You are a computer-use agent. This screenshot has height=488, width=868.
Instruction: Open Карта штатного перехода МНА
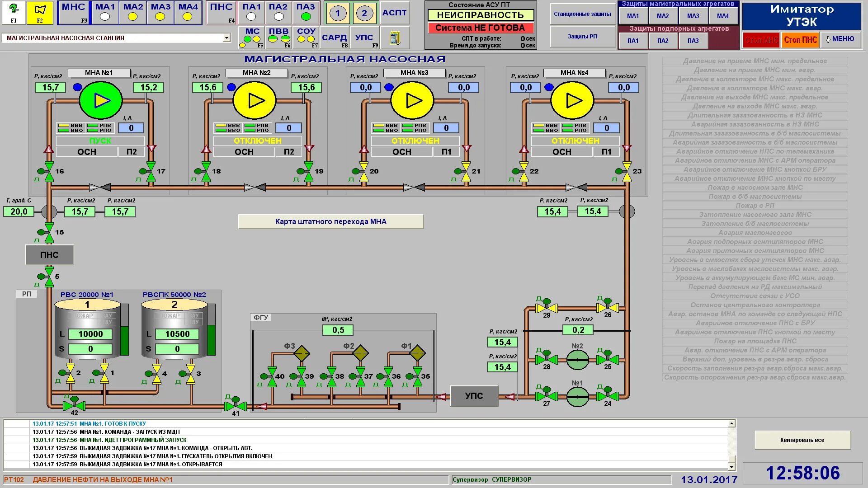pyautogui.click(x=330, y=221)
